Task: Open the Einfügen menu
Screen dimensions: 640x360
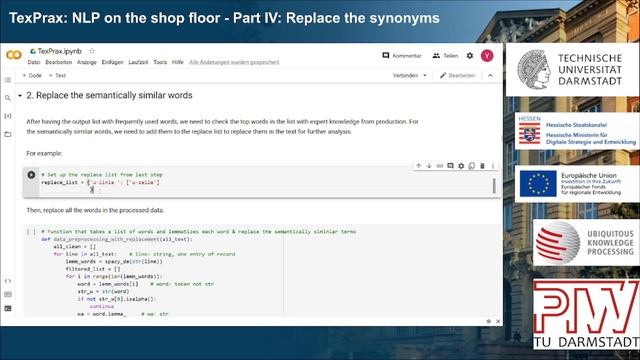Action: (112, 62)
